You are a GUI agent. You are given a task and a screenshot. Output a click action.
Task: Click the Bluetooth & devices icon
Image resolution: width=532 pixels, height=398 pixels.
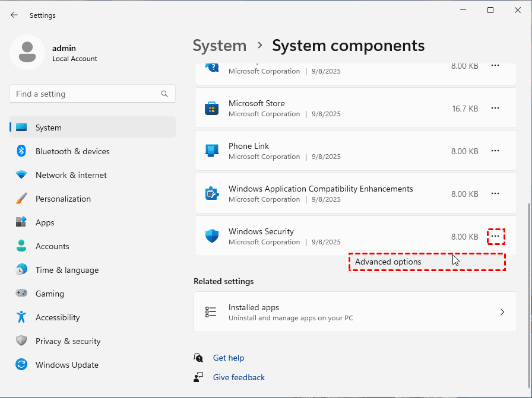[21, 151]
